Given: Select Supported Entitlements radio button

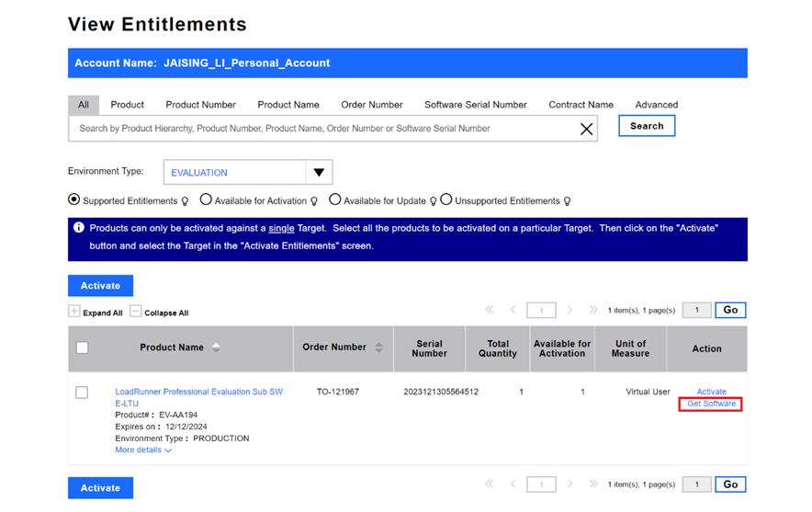Looking at the screenshot, I should (x=74, y=199).
